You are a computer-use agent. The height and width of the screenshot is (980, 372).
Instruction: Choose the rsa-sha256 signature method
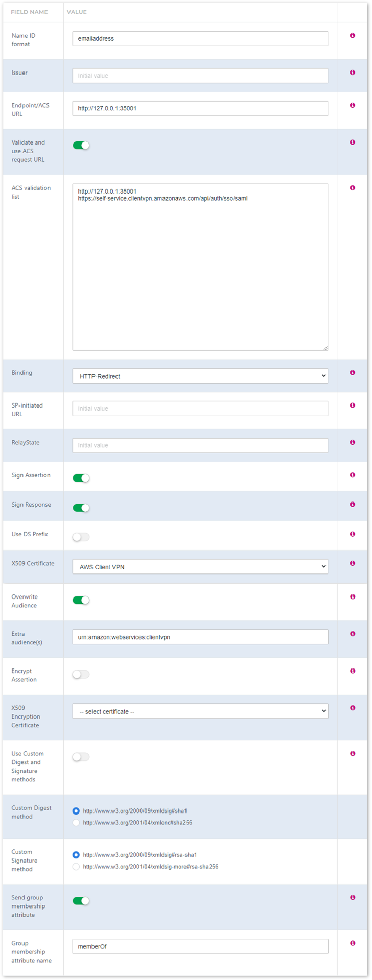click(x=76, y=867)
